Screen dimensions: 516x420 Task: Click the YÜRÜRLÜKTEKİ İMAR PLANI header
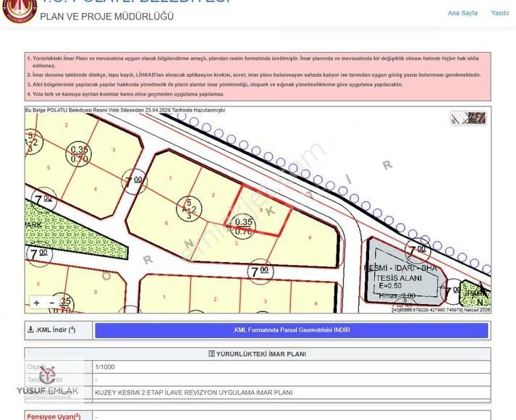coord(258,354)
